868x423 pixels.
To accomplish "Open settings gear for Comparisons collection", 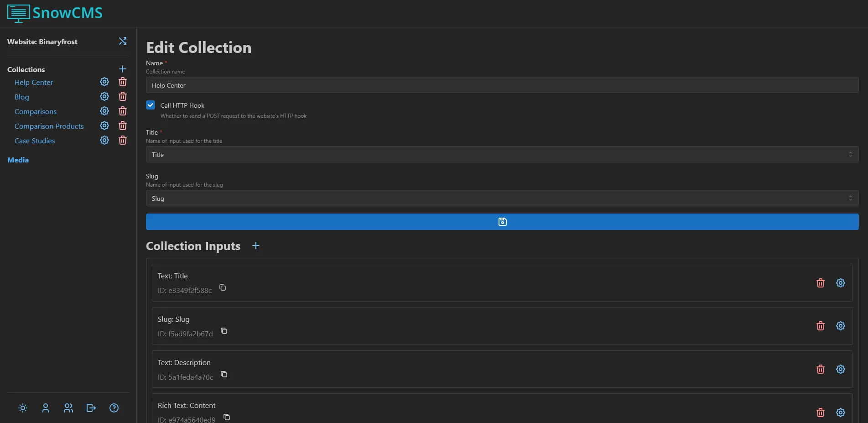I will pos(104,111).
